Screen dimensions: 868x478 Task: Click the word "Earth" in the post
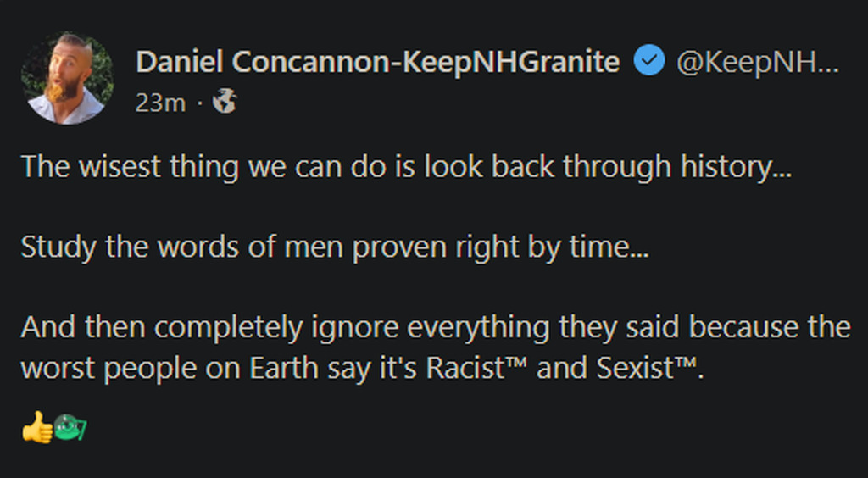click(x=277, y=369)
